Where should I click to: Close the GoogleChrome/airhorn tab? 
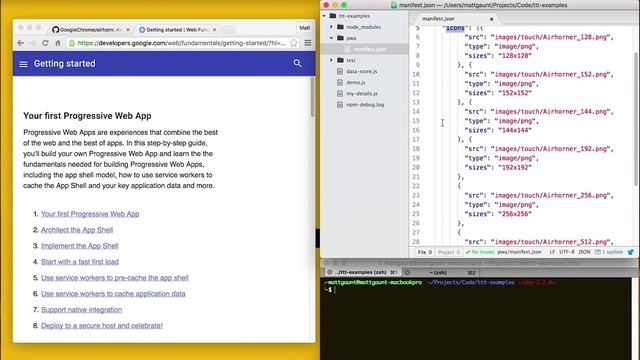[128, 30]
